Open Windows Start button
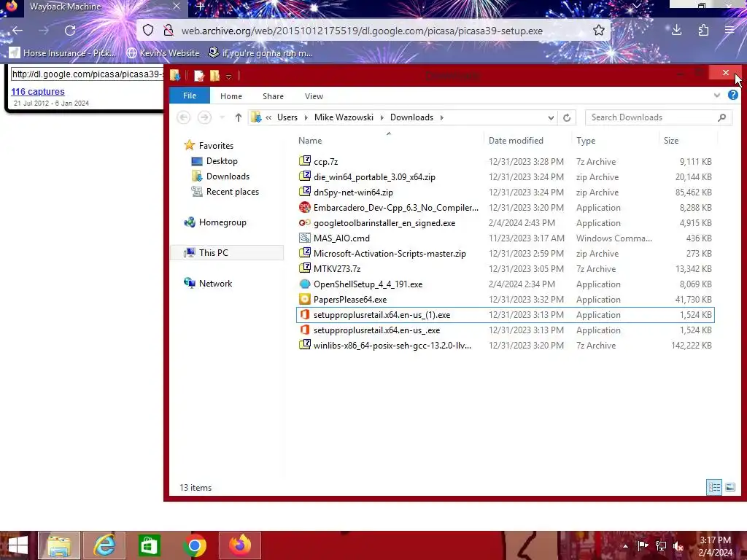The width and height of the screenshot is (747, 560). pos(18,545)
